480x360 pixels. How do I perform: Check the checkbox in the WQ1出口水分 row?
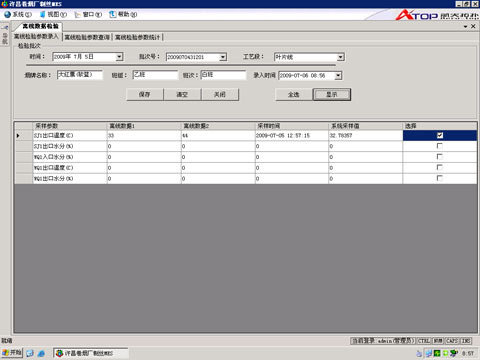[440, 178]
